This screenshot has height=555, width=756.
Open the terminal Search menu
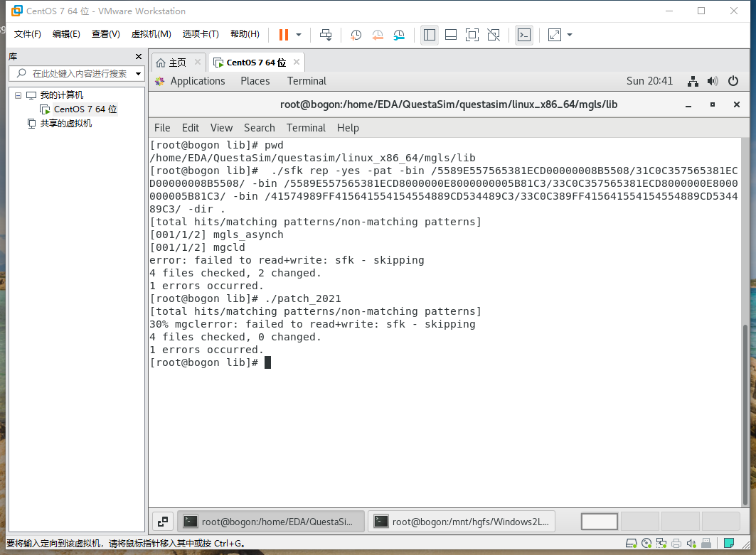260,128
